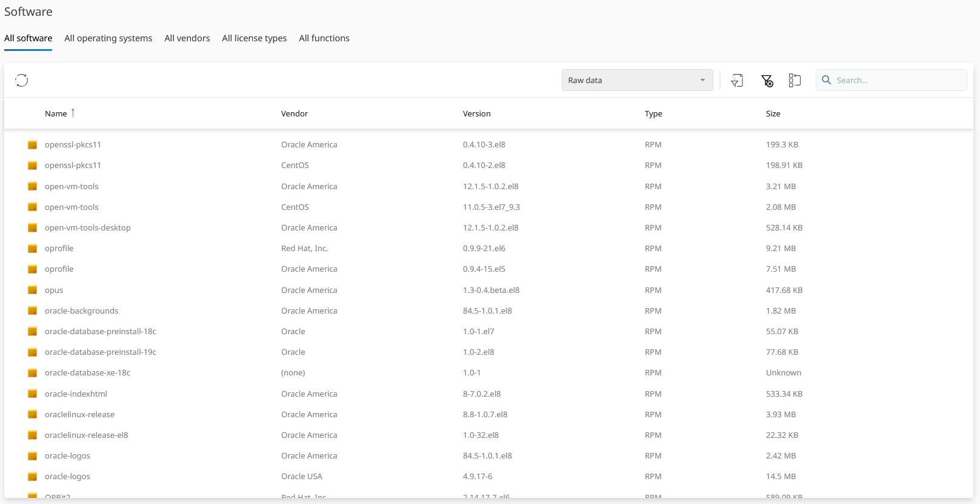The height and width of the screenshot is (504, 980).
Task: Open the oraclelinux-release row
Action: point(79,415)
